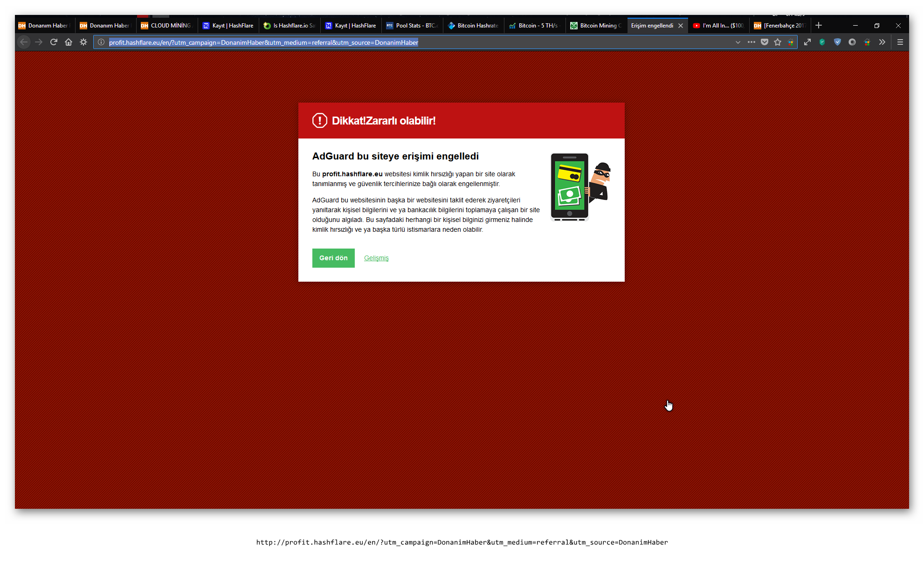The height and width of the screenshot is (561, 924).
Task: Click the warning exclamation icon in header
Action: (x=320, y=120)
